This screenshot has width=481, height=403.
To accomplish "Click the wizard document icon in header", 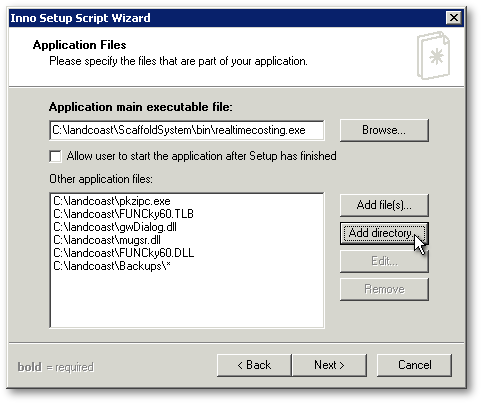I will tap(433, 55).
